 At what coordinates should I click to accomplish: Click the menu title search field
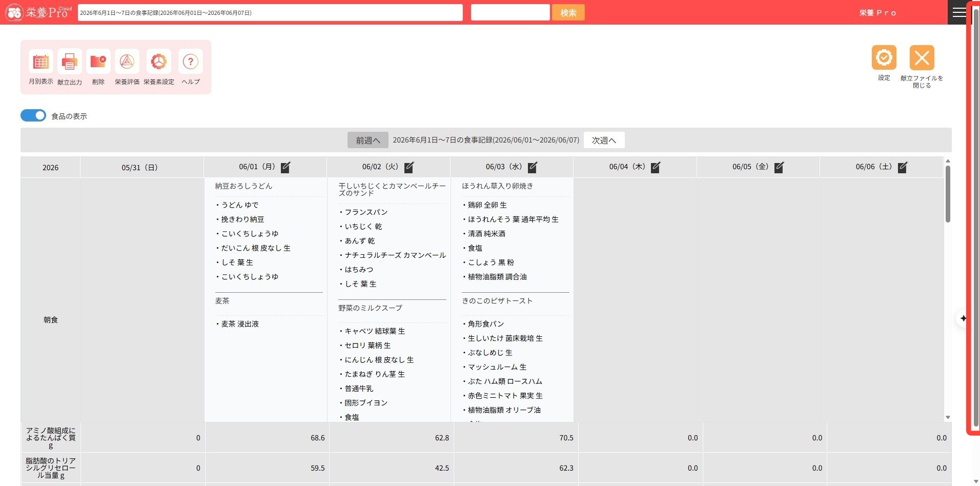point(270,12)
